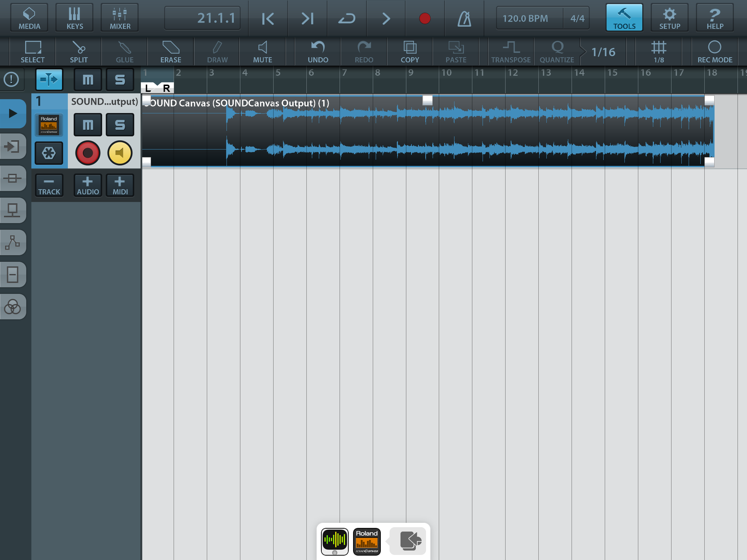Toggle global mute above the track list
Image resolution: width=747 pixels, height=560 pixels.
88,79
